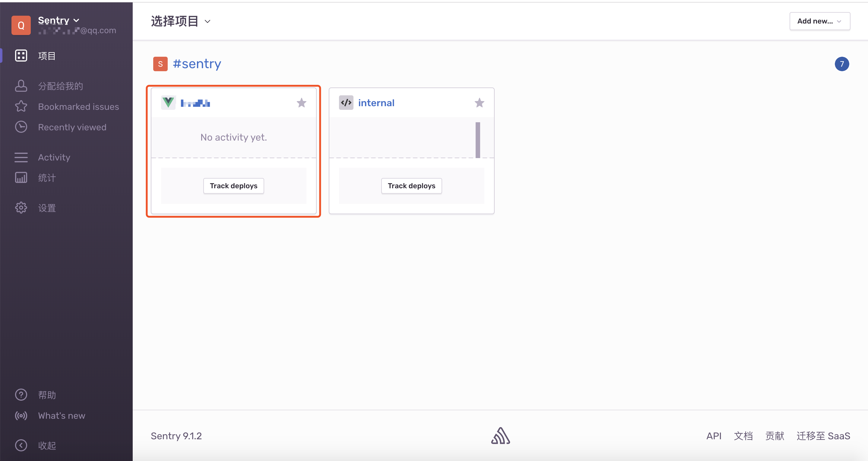
Task: Click the Sentry logo in the footer
Action: (x=500, y=436)
